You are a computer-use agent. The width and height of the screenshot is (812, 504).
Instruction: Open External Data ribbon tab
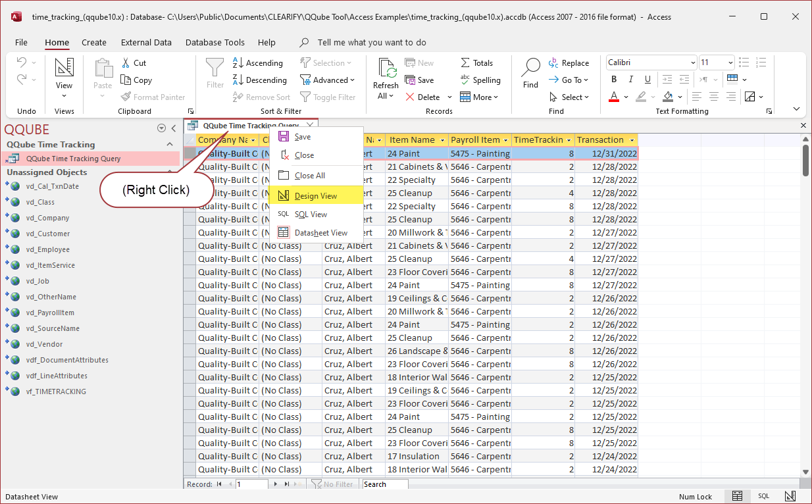pos(146,42)
